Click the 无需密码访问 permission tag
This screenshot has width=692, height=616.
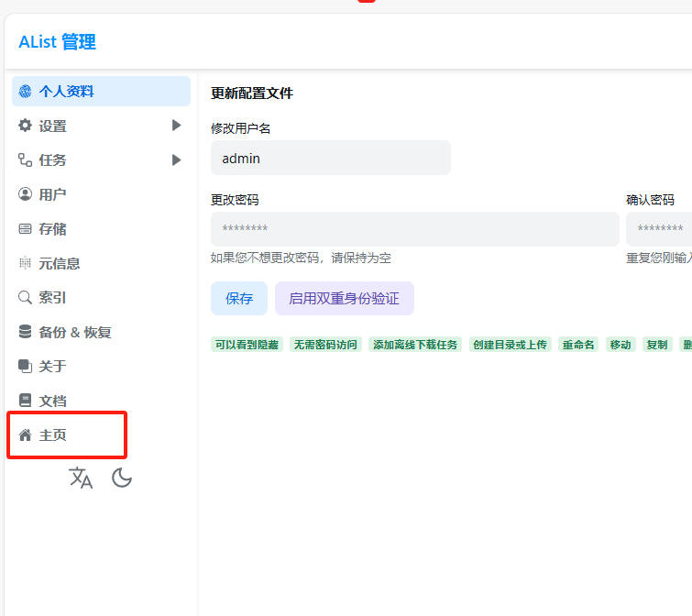tap(325, 345)
